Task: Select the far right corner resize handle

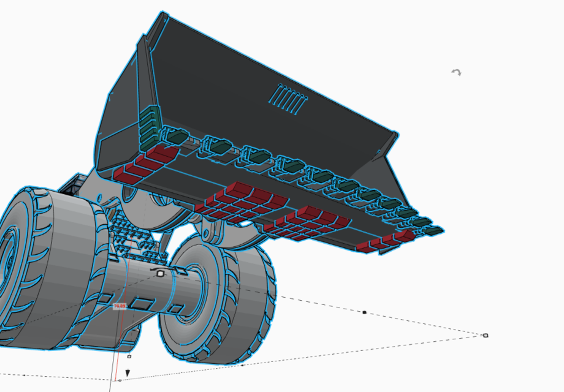Action: tap(486, 336)
